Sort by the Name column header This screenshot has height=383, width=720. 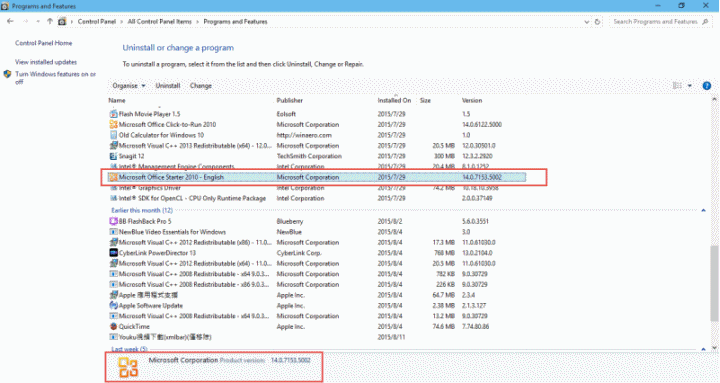point(117,101)
